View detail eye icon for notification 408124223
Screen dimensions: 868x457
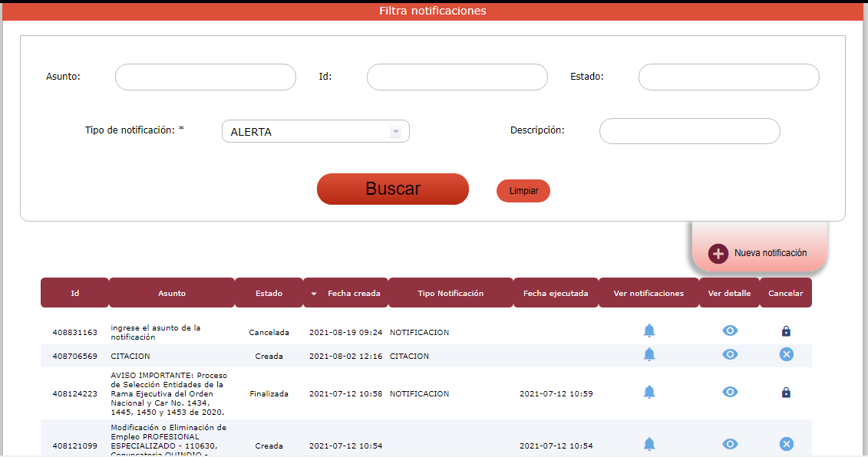point(730,392)
